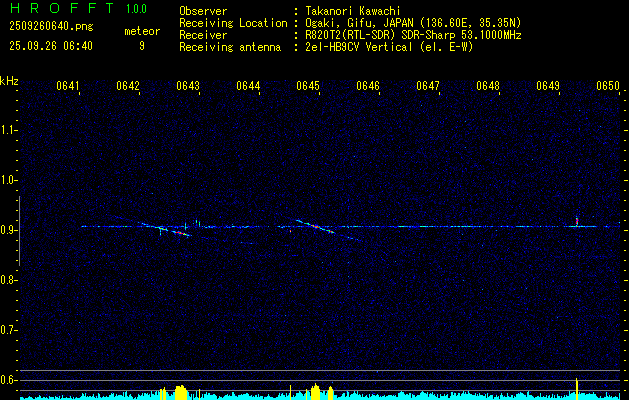Click the 1.0 kHz frequency label
This screenshot has width=629, height=400.
[8, 180]
